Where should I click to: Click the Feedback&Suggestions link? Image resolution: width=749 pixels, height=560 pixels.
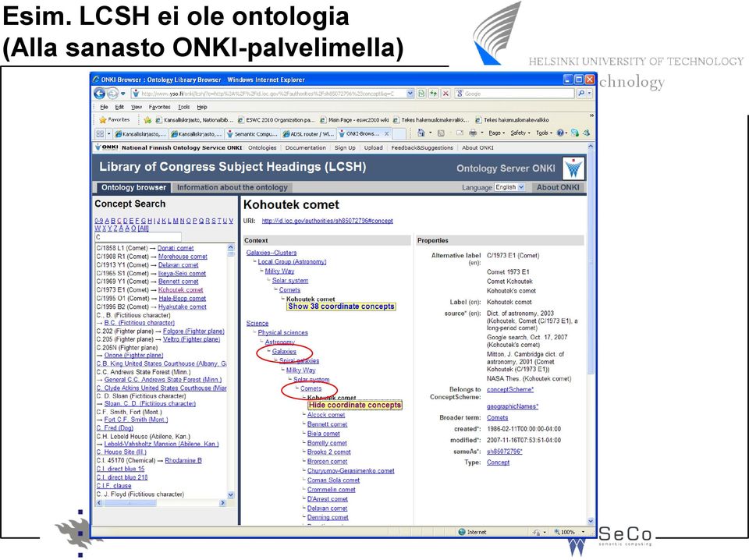click(x=422, y=147)
